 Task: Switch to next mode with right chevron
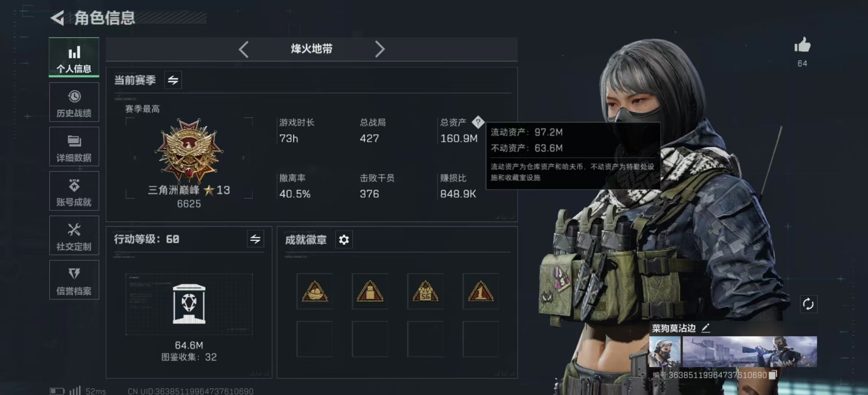pyautogui.click(x=380, y=49)
